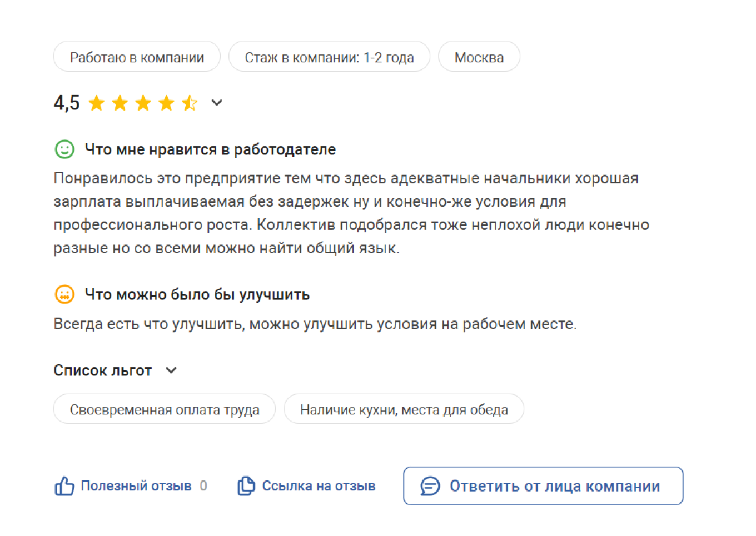The image size is (756, 536).
Task: Click the green smiley icon next to likes section
Action: click(64, 149)
